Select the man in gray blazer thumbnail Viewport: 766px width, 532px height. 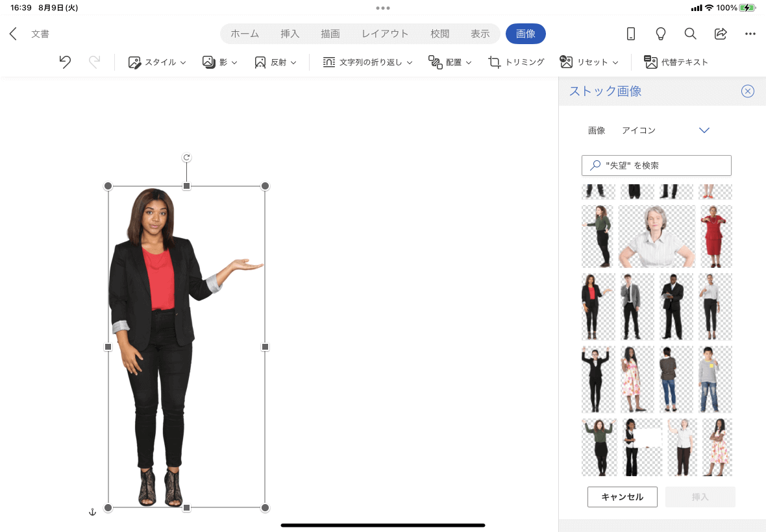click(637, 306)
